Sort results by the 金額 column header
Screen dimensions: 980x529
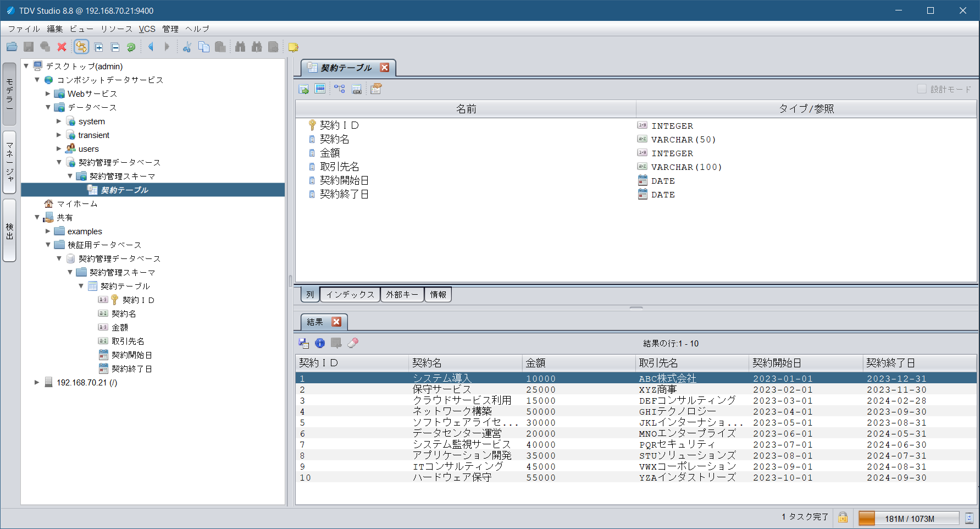pyautogui.click(x=578, y=363)
